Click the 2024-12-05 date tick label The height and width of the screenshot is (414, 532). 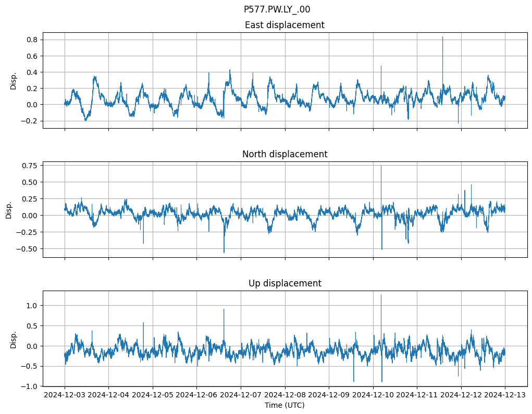(153, 395)
